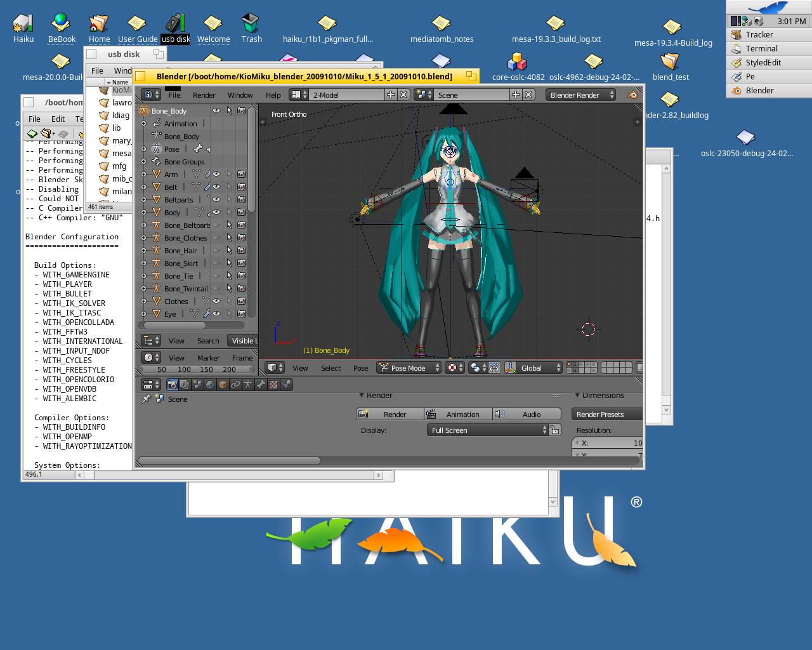Viewport: 812px width, 650px height.
Task: Open the Armature data properties tab icon
Action: [248, 385]
